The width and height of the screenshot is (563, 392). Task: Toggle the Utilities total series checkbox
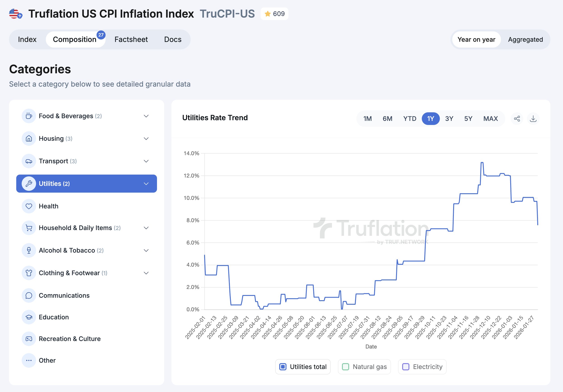point(283,367)
